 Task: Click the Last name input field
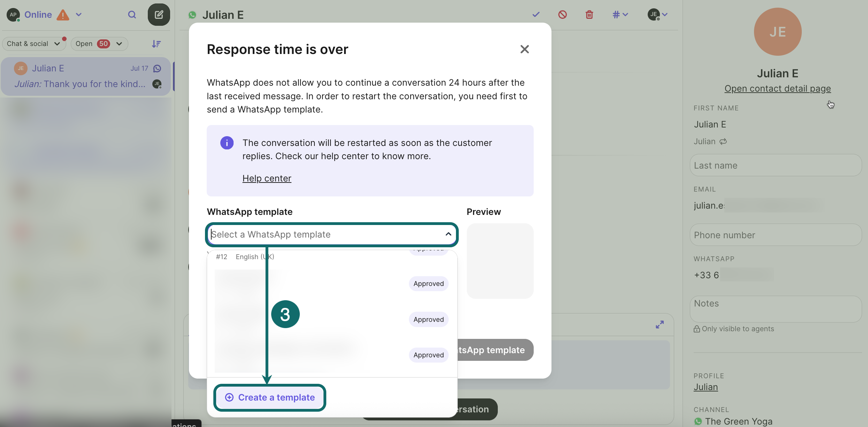tap(775, 165)
